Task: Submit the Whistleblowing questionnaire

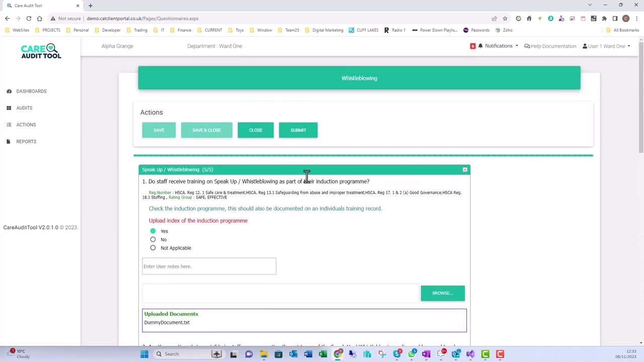Action: click(x=298, y=130)
